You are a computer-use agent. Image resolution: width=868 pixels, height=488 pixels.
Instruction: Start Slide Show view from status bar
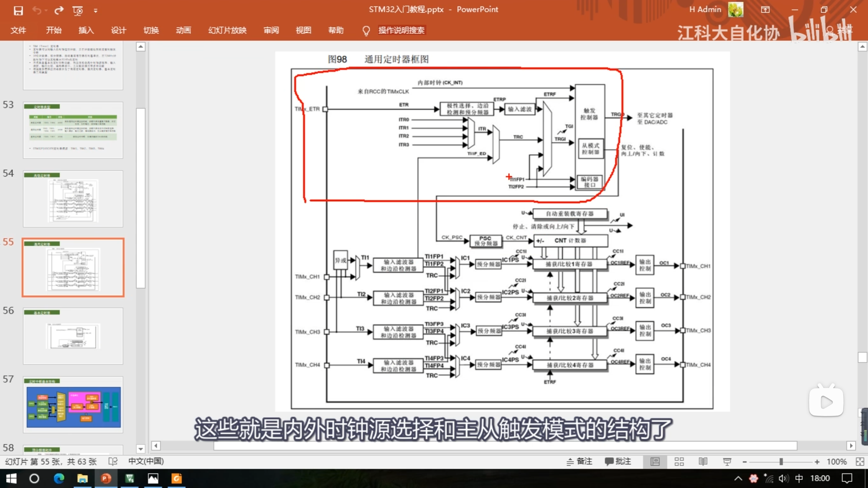pyautogui.click(x=727, y=461)
